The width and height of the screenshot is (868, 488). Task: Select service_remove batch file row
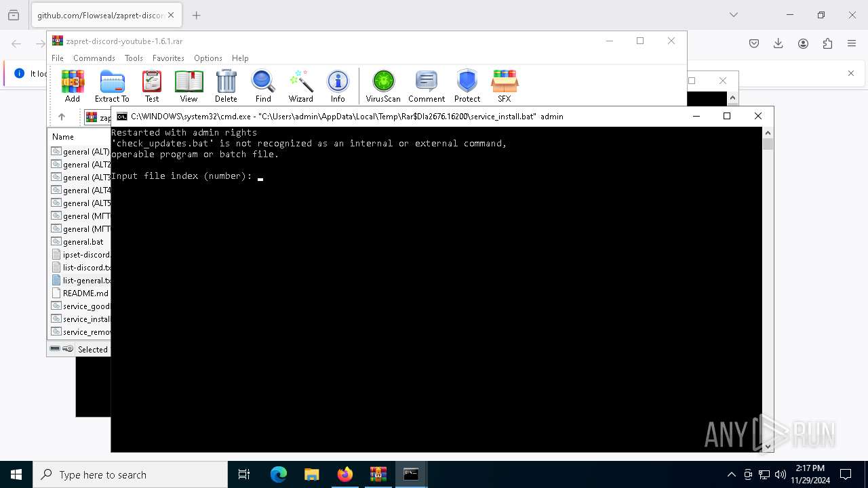(x=81, y=332)
